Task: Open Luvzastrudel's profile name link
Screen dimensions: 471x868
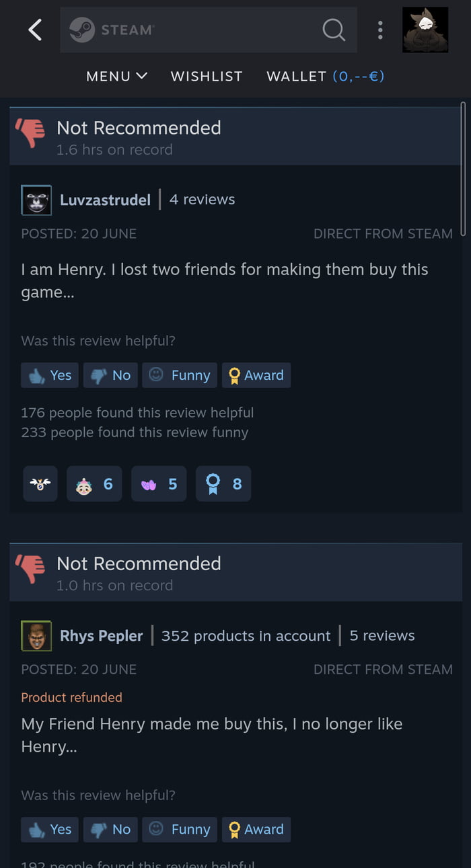Action: (x=105, y=200)
